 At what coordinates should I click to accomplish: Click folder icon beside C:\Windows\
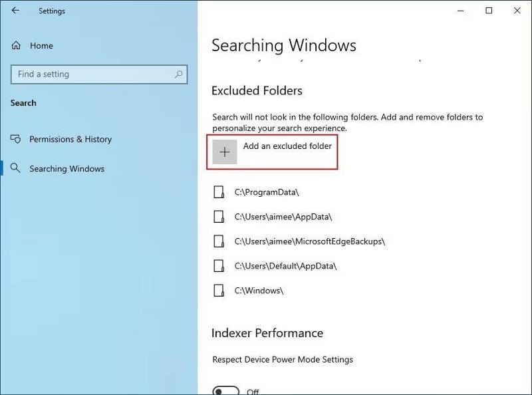pyautogui.click(x=219, y=290)
